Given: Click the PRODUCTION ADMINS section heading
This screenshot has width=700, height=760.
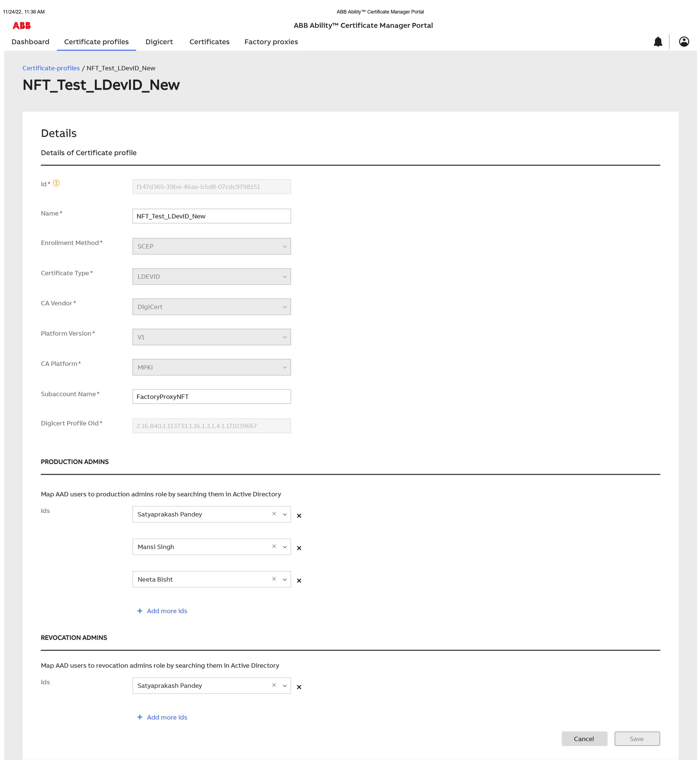Looking at the screenshot, I should (x=75, y=461).
